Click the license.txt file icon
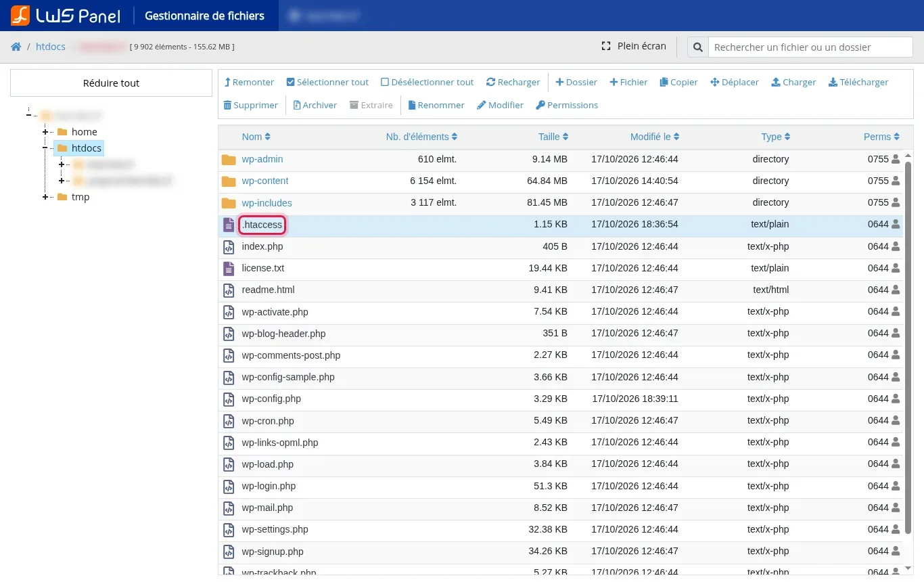 pyautogui.click(x=229, y=269)
